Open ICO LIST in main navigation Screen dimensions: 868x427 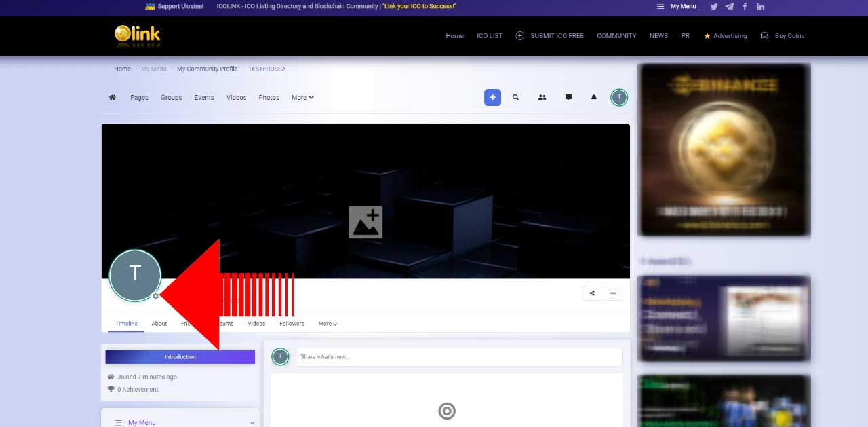click(x=490, y=36)
